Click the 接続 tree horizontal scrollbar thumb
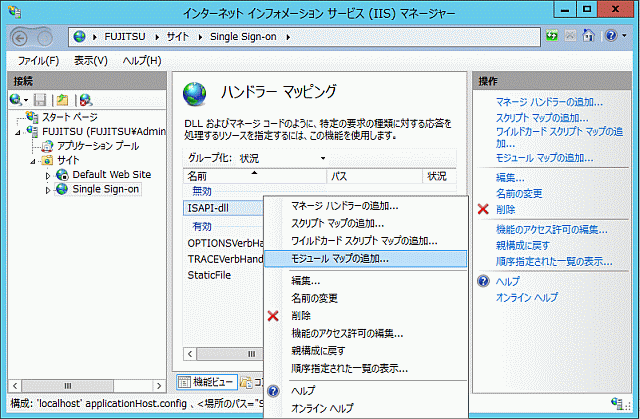The height and width of the screenshot is (419, 640). tap(68, 385)
